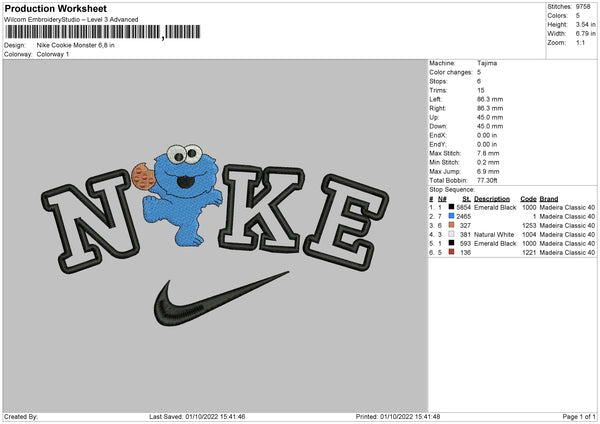Click the thread code '1253'
Screen dimensions: 600x424
tap(529, 225)
